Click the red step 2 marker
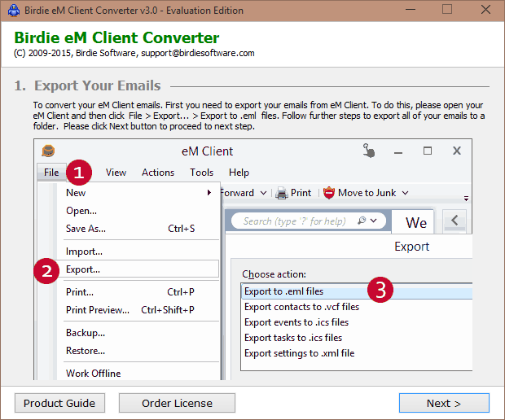This screenshot has height=420, width=505. (x=46, y=269)
